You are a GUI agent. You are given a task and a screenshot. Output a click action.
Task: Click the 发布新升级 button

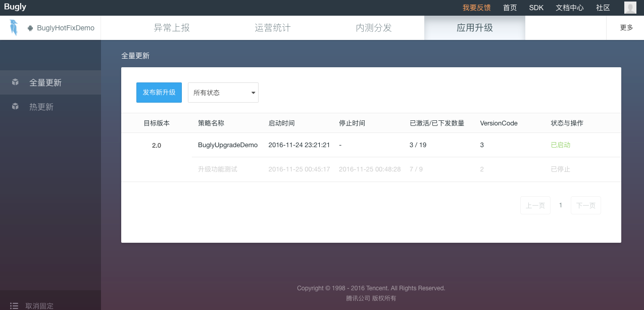tap(159, 93)
